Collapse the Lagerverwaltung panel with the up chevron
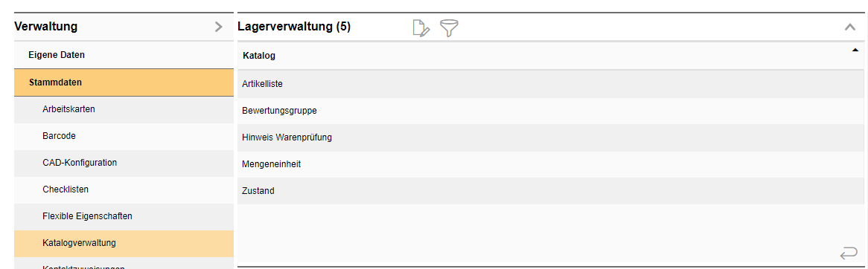 (x=850, y=27)
